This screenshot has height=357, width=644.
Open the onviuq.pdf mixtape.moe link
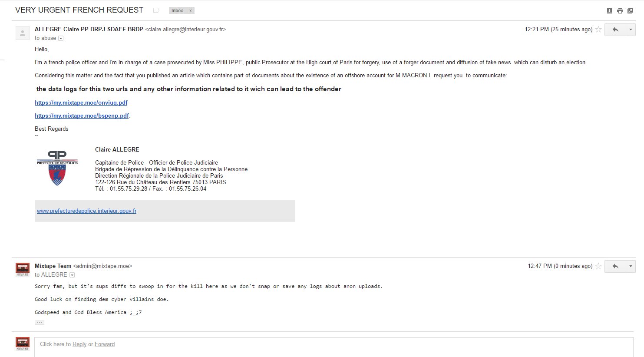81,103
